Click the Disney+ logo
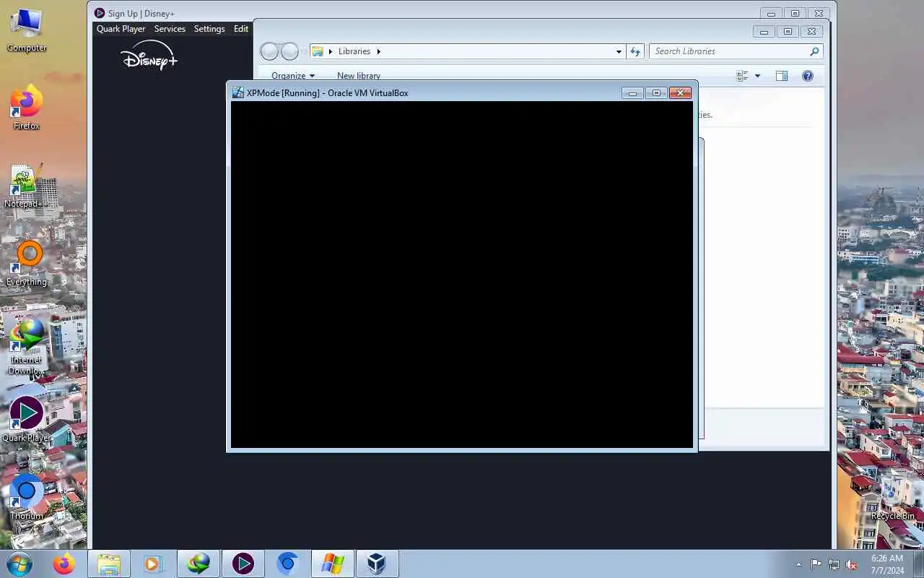The height and width of the screenshot is (578, 924). pyautogui.click(x=149, y=56)
